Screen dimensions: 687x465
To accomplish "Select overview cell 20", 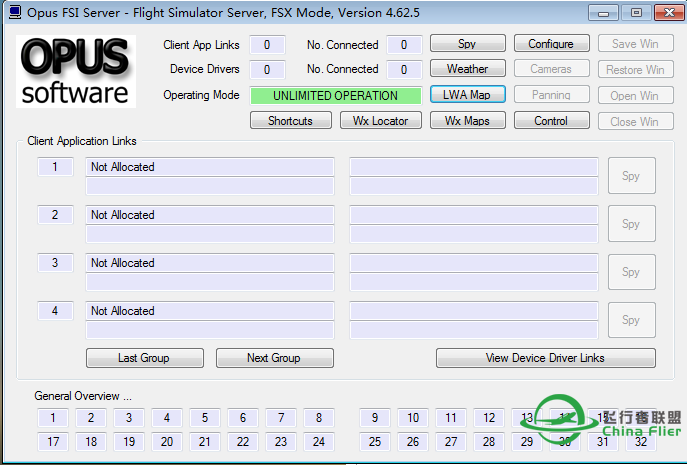I will tap(167, 442).
